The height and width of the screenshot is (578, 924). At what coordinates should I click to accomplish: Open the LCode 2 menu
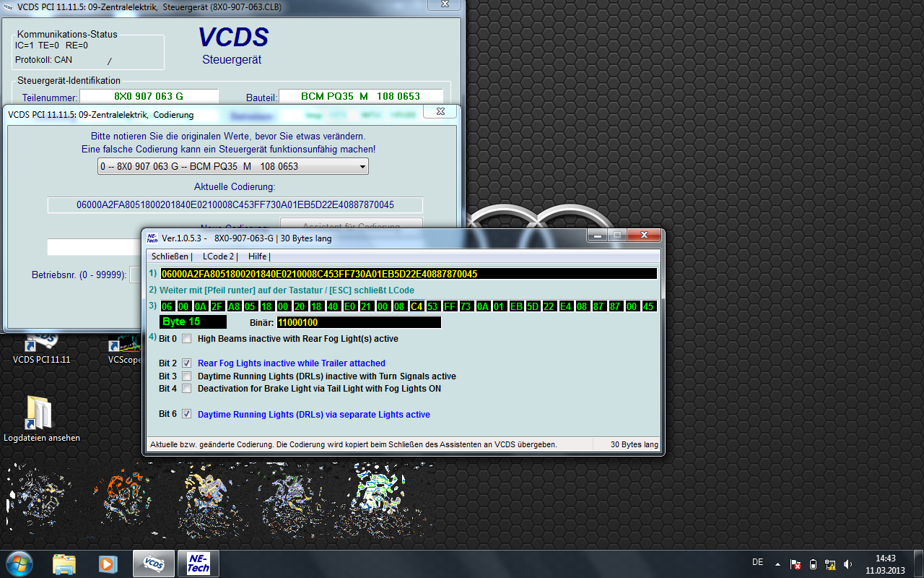tap(219, 256)
